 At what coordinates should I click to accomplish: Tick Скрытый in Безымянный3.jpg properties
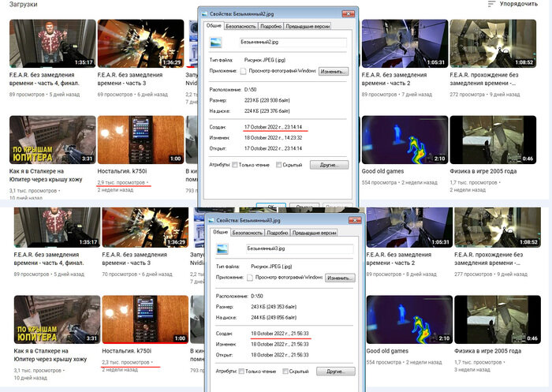pos(285,371)
